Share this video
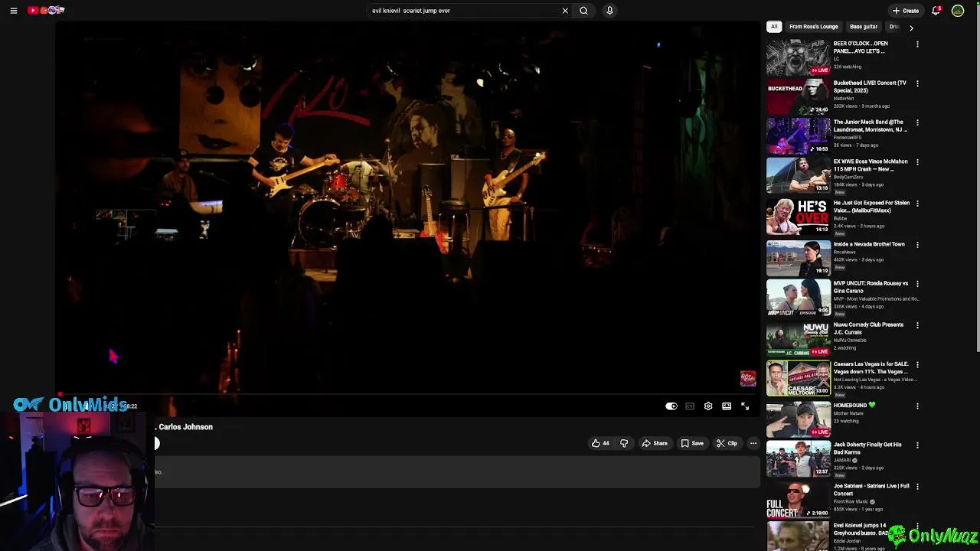Viewport: 980px width, 551px height. coord(655,443)
